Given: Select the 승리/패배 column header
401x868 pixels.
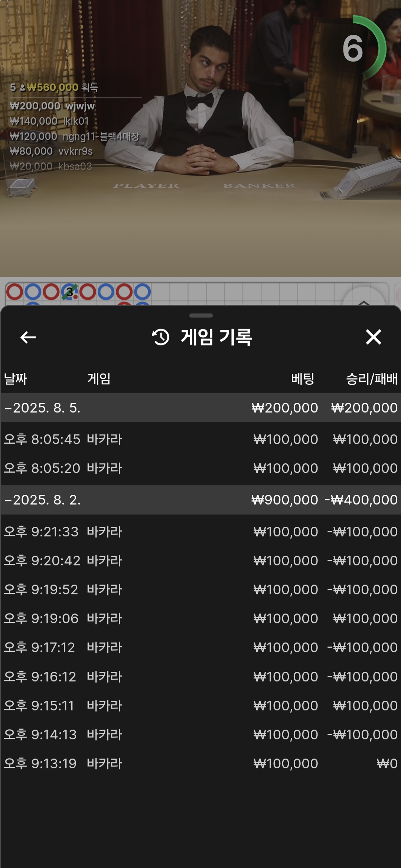Looking at the screenshot, I should pyautogui.click(x=372, y=379).
